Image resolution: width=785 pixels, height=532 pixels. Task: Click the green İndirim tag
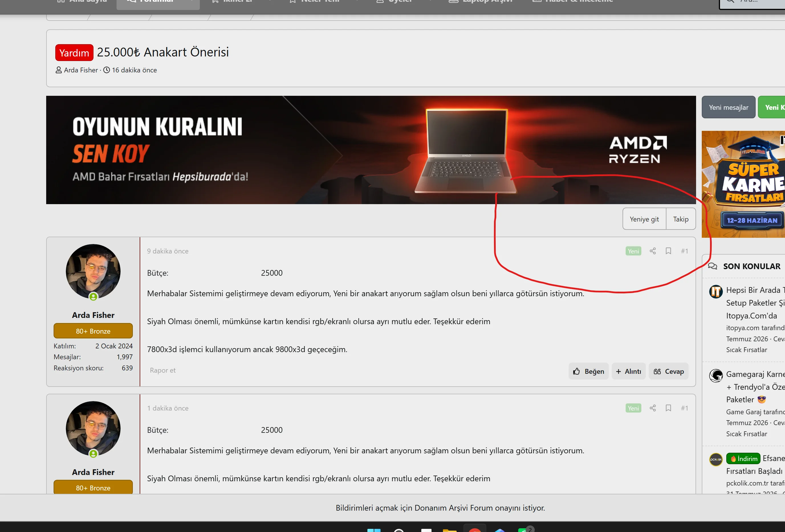point(743,458)
